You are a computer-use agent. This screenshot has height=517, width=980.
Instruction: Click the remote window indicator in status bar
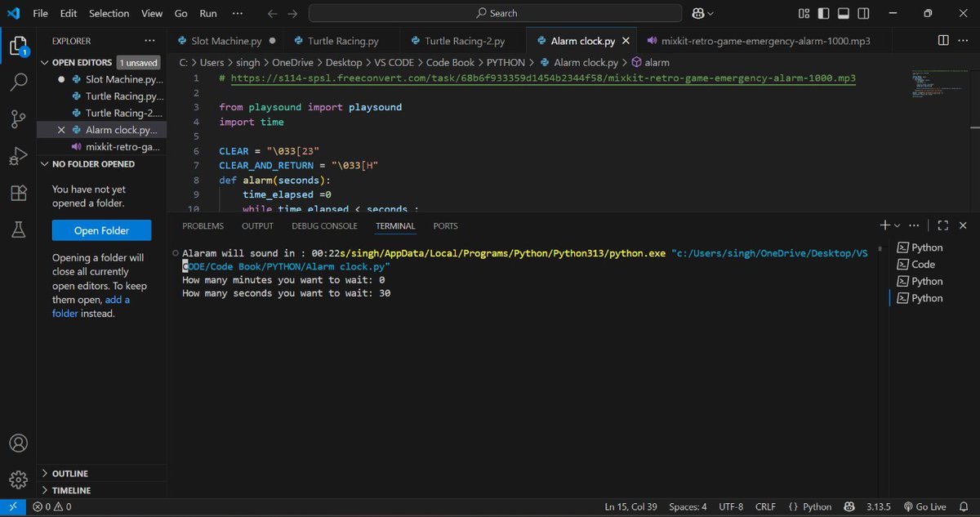(13, 506)
